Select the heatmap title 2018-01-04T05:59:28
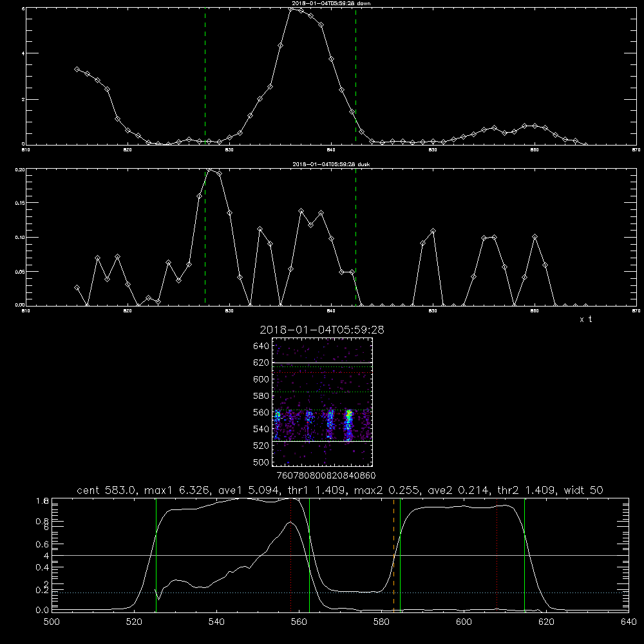This screenshot has height=644, width=644. tap(322, 330)
